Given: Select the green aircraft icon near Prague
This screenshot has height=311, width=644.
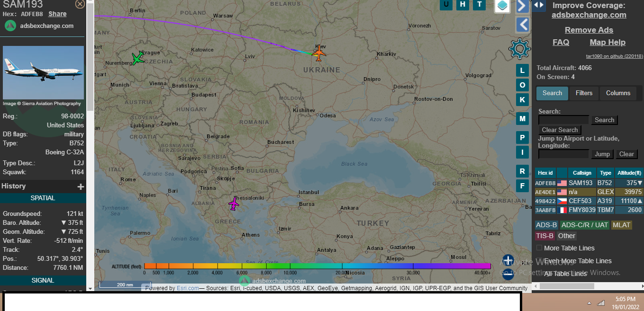Looking at the screenshot, I should tap(137, 59).
